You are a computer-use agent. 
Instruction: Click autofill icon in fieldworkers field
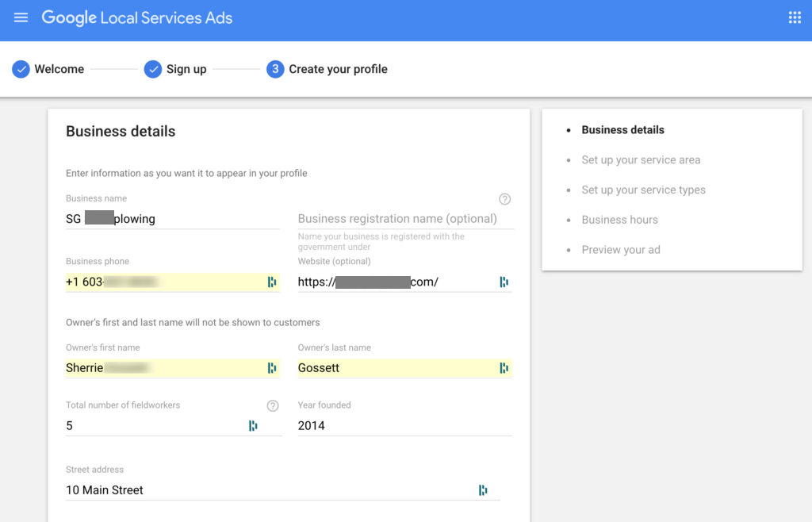point(253,426)
